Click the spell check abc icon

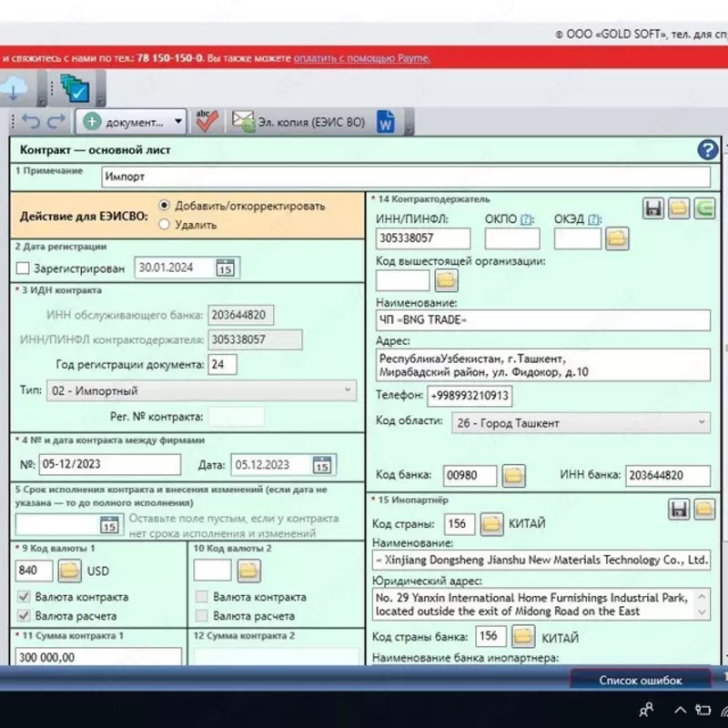207,121
